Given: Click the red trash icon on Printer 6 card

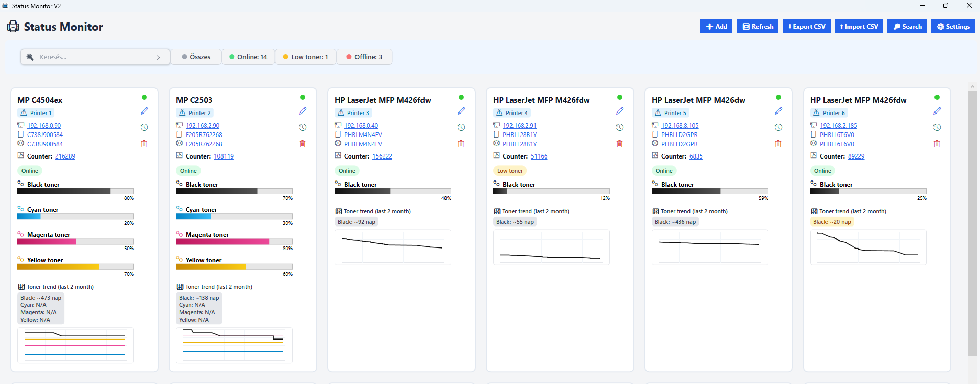Looking at the screenshot, I should (x=937, y=144).
